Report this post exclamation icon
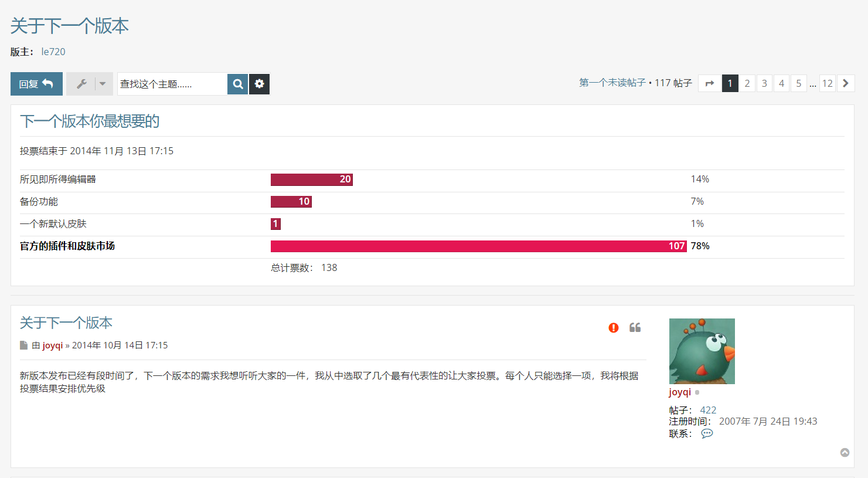 coord(614,328)
